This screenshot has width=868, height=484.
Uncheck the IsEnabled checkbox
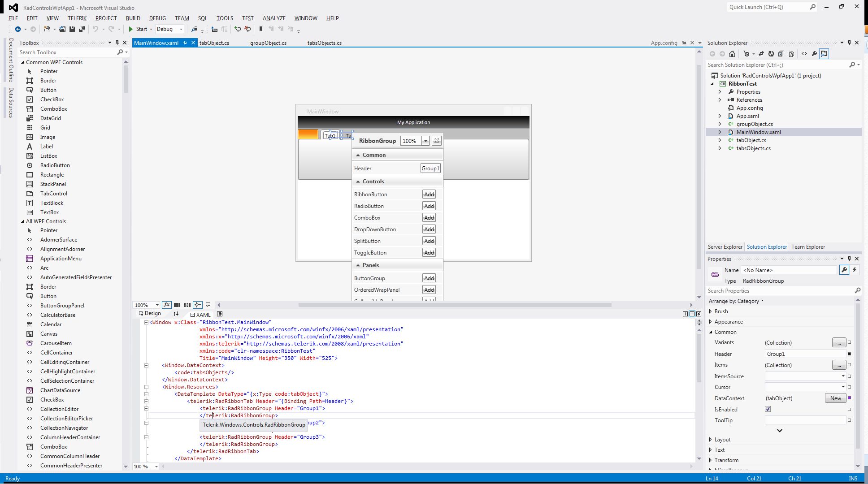pos(768,409)
